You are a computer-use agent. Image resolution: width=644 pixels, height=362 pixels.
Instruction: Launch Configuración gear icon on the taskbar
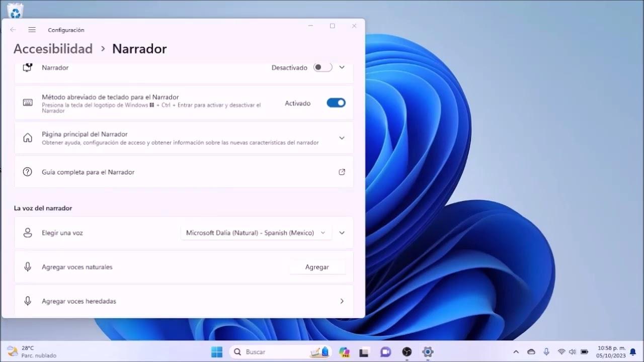(427, 352)
